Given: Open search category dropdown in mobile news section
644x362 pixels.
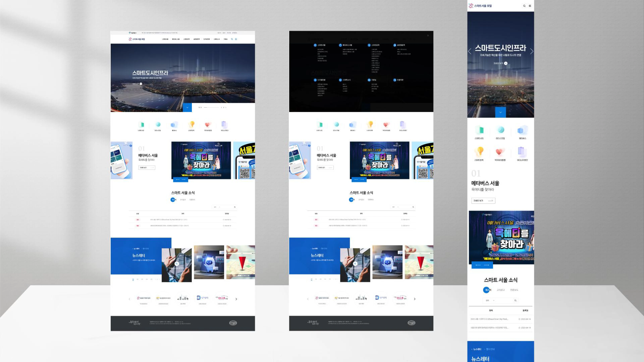Looking at the screenshot, I should click(490, 300).
